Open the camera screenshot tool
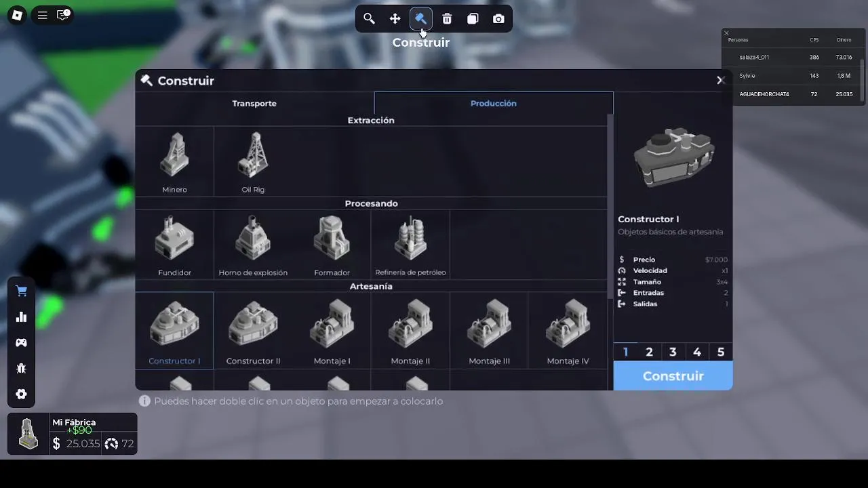The width and height of the screenshot is (868, 488). pos(498,19)
